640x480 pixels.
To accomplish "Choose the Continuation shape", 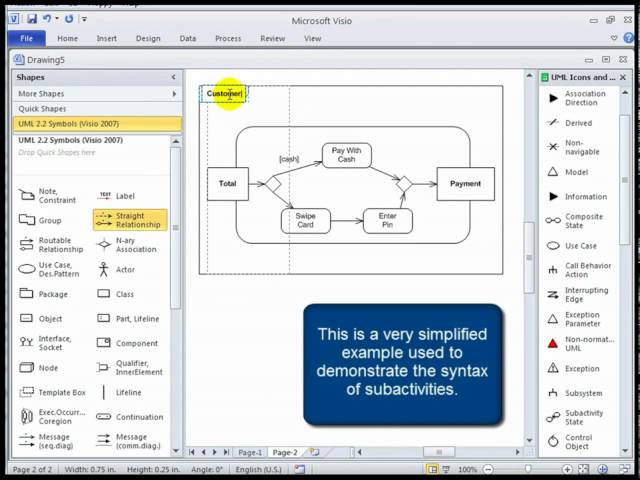I will pos(129,417).
